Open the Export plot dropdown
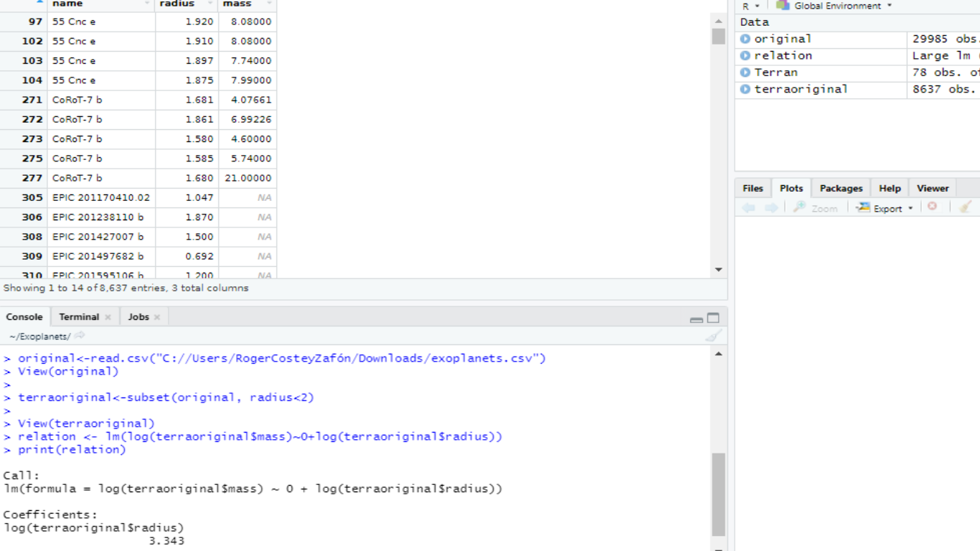Image resolution: width=980 pixels, height=551 pixels. [x=885, y=208]
